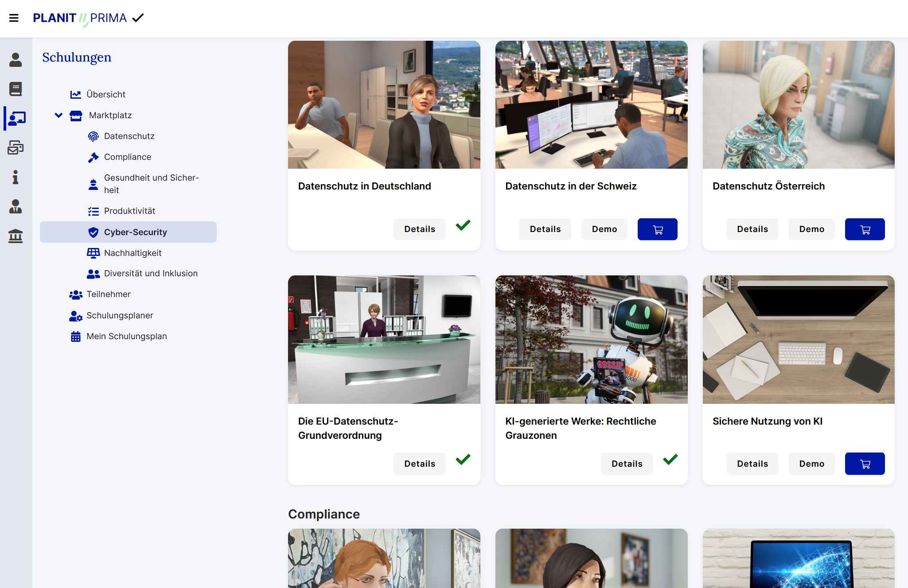
Task: Start Demo of Sichere Nutzung von KI
Action: coord(812,464)
